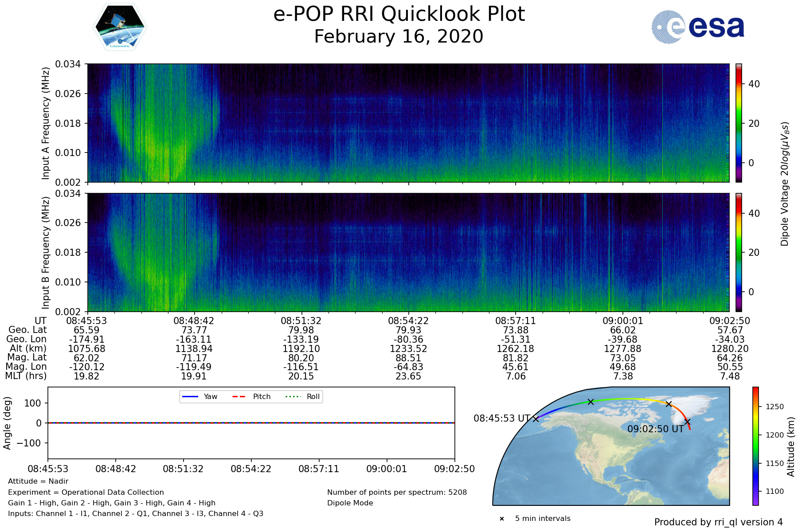This screenshot has height=532, width=798.
Task: Click the Altitude (km) colorbar
Action: [x=755, y=446]
